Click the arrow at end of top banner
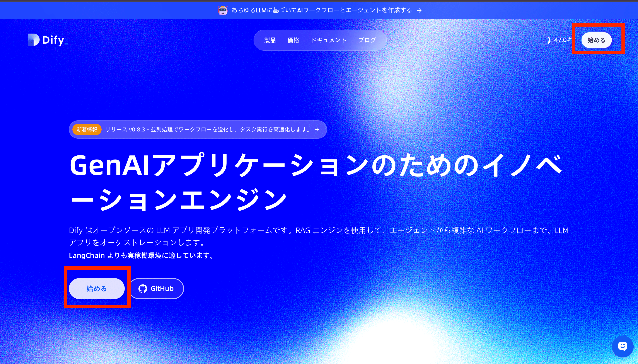The width and height of the screenshot is (638, 364). click(419, 10)
